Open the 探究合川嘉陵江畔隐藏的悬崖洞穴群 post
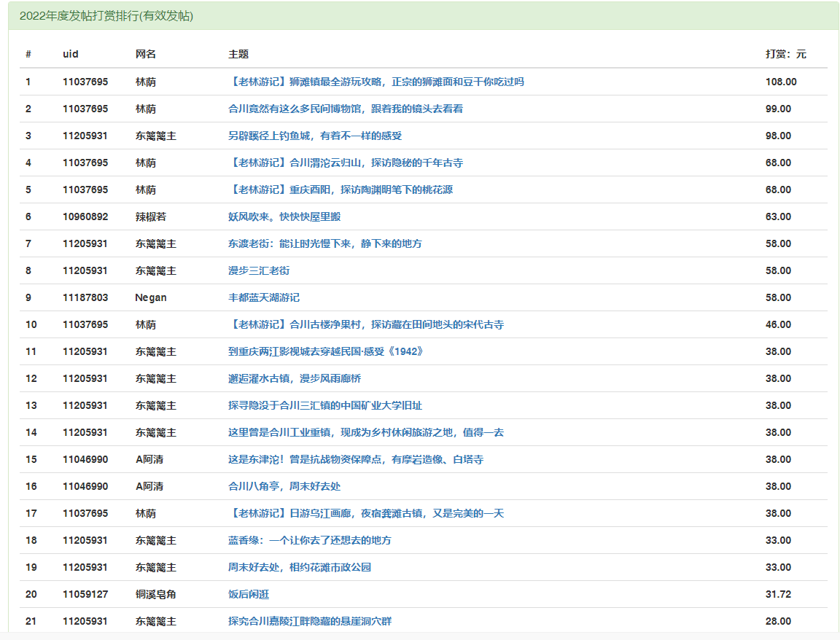 310,621
